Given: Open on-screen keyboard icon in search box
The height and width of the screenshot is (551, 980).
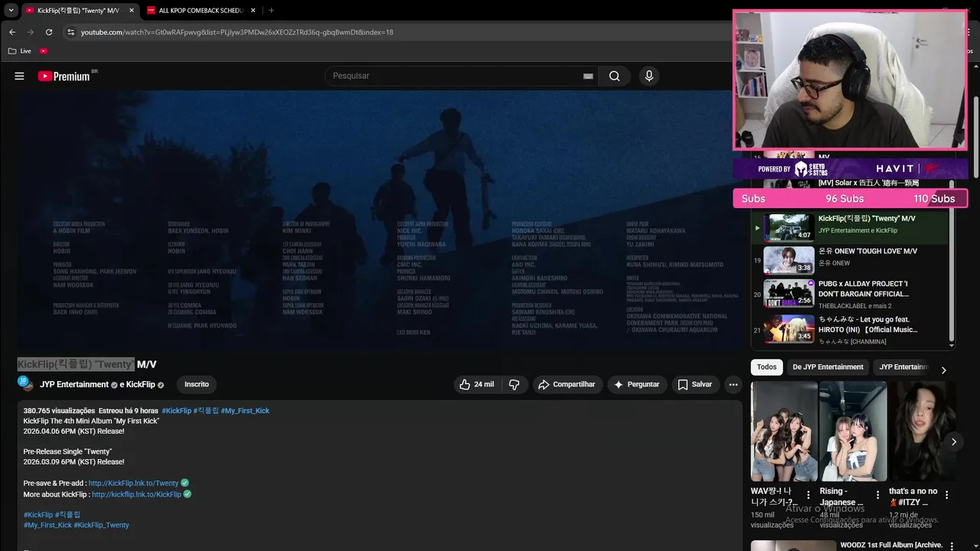Looking at the screenshot, I should pyautogui.click(x=588, y=76).
